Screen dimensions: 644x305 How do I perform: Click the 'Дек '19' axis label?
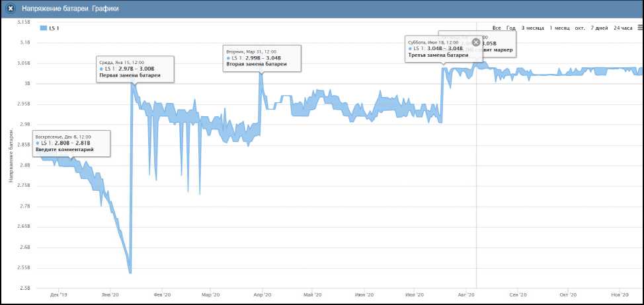pyautogui.click(x=58, y=294)
